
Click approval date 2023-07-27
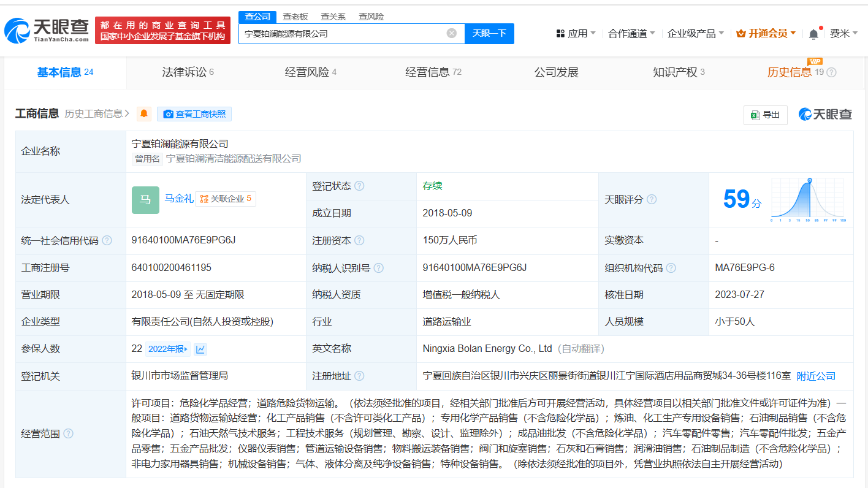pyautogui.click(x=739, y=295)
